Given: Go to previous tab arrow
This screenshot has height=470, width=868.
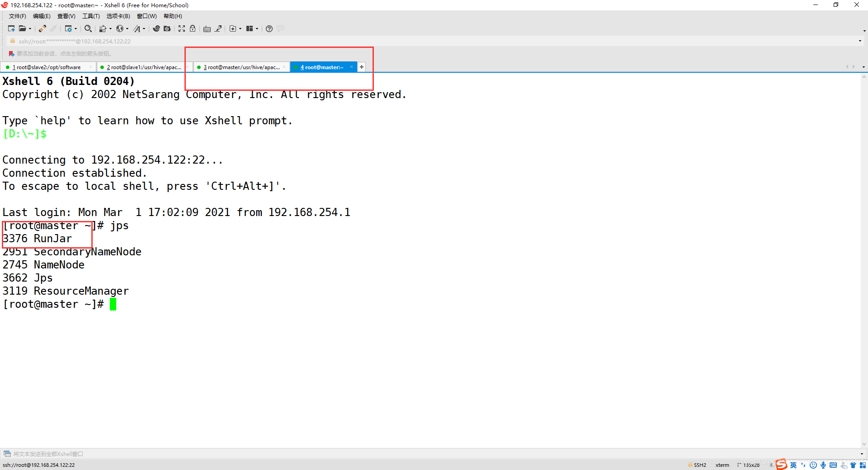Looking at the screenshot, I should click(x=847, y=67).
